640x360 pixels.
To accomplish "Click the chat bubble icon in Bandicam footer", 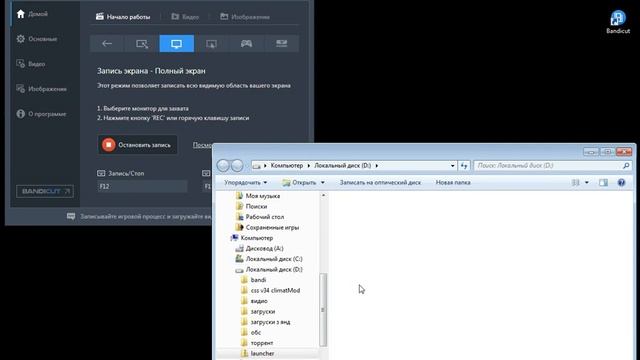I will [71, 216].
